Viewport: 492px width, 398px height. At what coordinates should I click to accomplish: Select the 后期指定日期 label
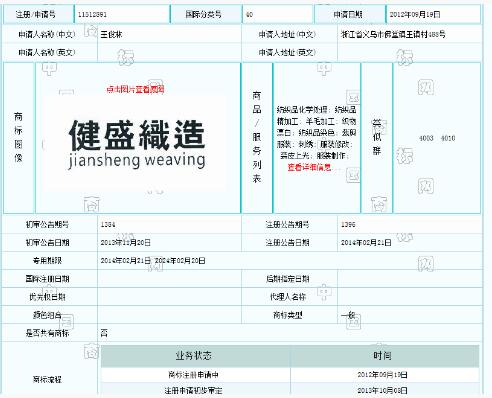pos(287,279)
